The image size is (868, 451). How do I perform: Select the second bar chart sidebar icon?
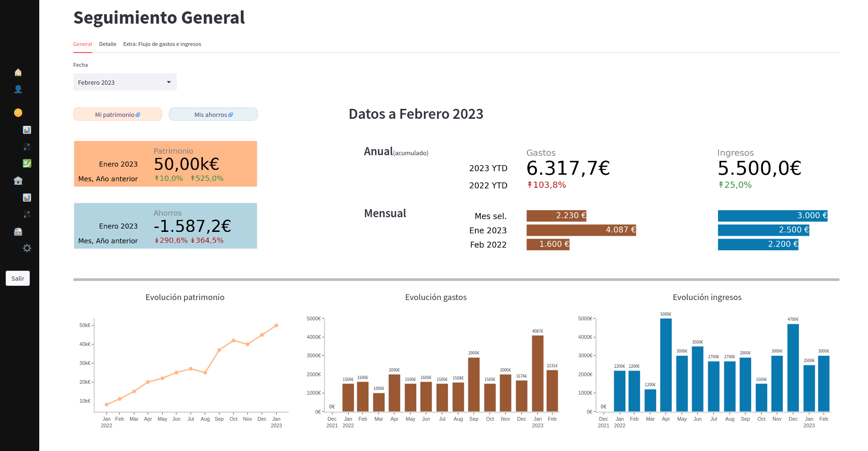click(x=27, y=197)
